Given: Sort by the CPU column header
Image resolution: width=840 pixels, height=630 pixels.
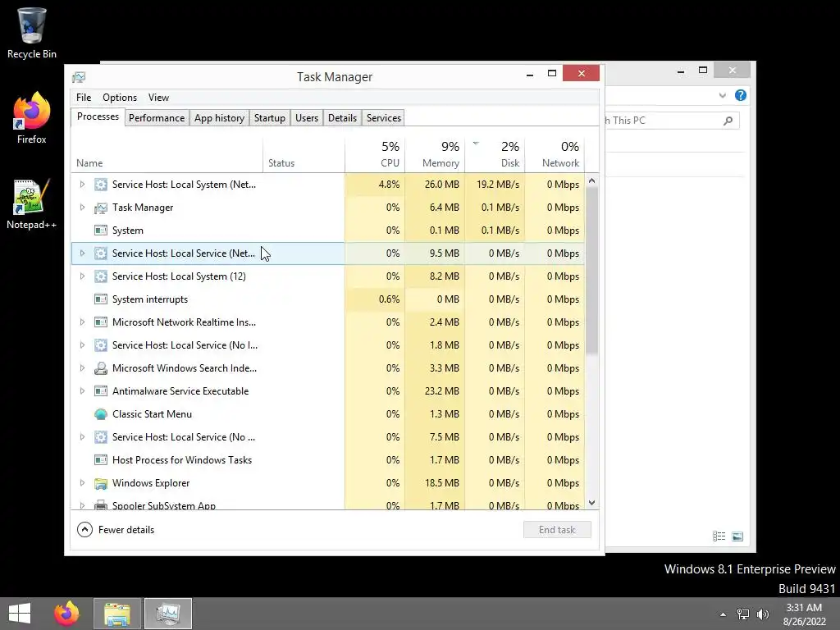Looking at the screenshot, I should tap(375, 154).
